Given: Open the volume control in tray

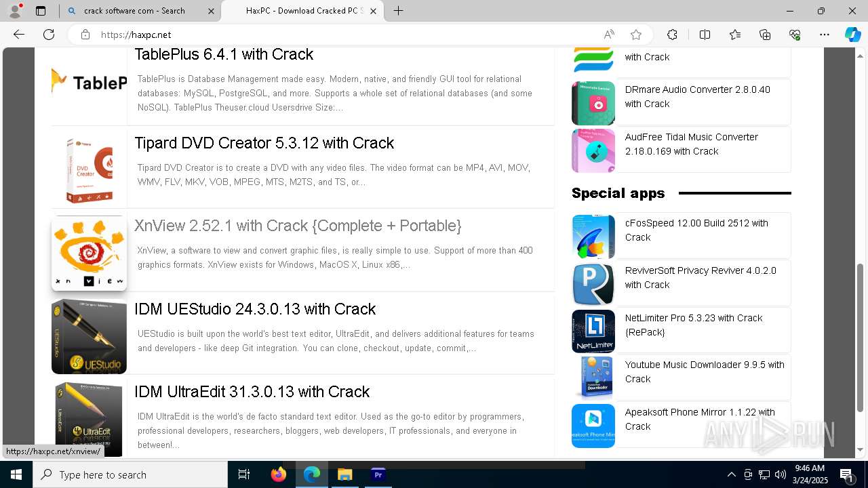Looking at the screenshot, I should [781, 474].
